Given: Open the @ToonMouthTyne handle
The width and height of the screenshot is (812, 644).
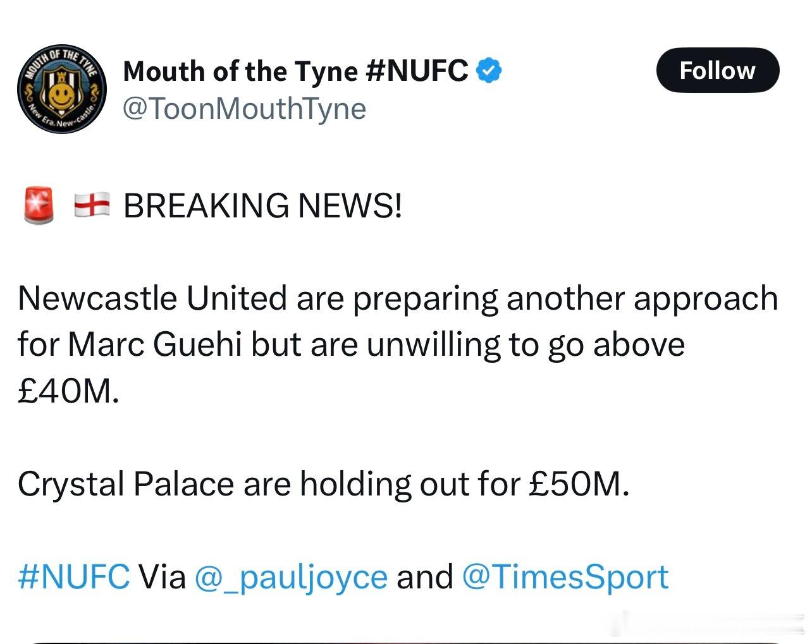Looking at the screenshot, I should [x=244, y=109].
